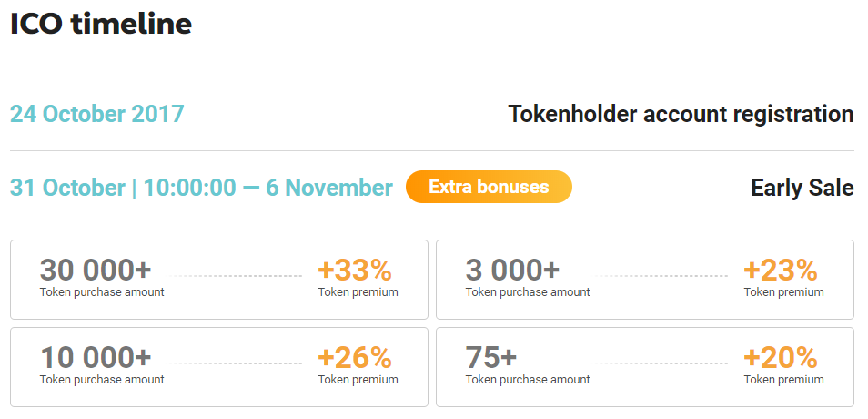
Task: Click the +20% premium value
Action: (780, 357)
